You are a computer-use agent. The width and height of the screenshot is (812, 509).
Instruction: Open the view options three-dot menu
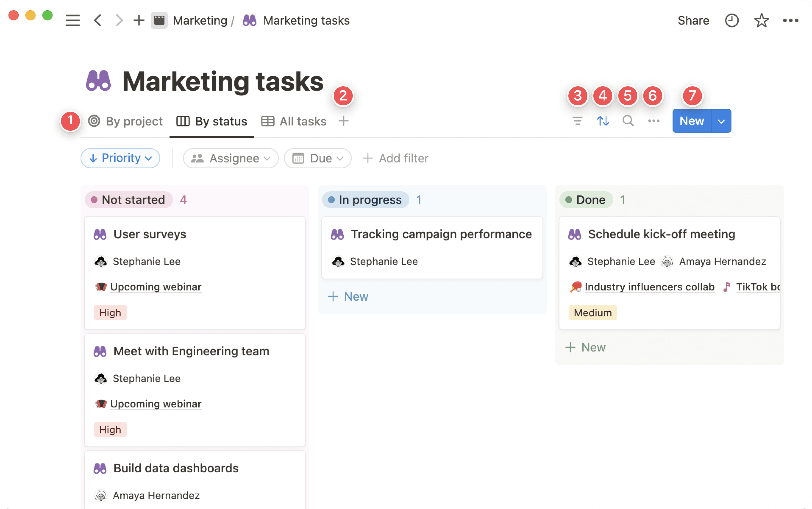(x=653, y=121)
